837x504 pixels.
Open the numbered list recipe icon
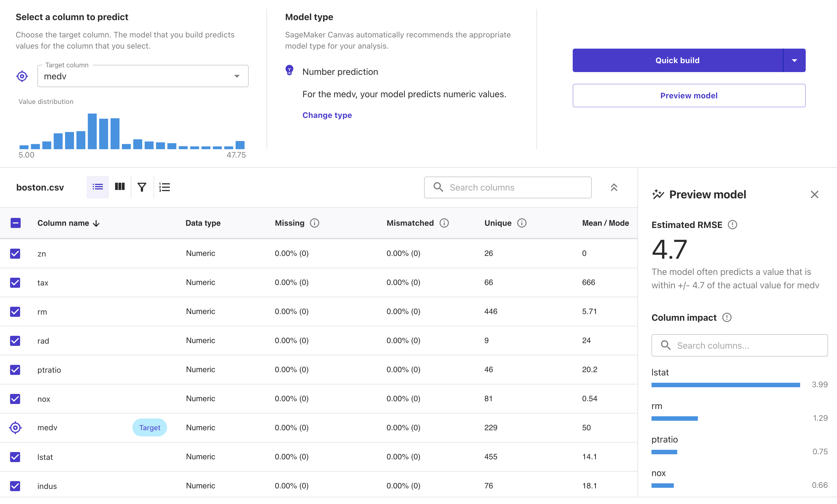click(x=165, y=187)
